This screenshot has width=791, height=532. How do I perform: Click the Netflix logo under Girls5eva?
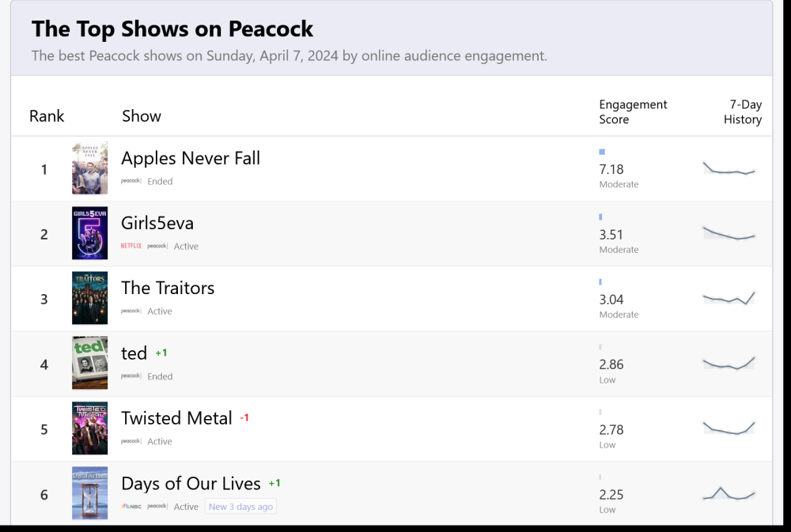point(131,246)
